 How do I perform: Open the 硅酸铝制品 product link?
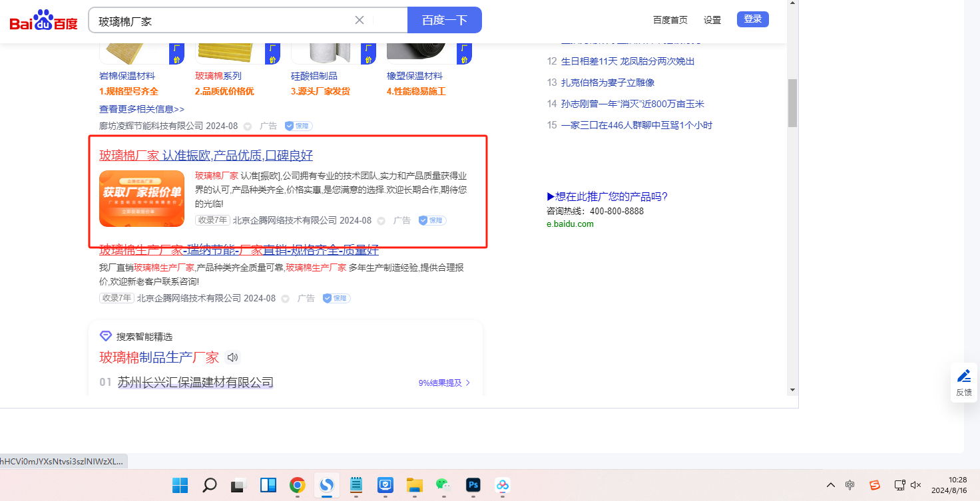pyautogui.click(x=314, y=76)
